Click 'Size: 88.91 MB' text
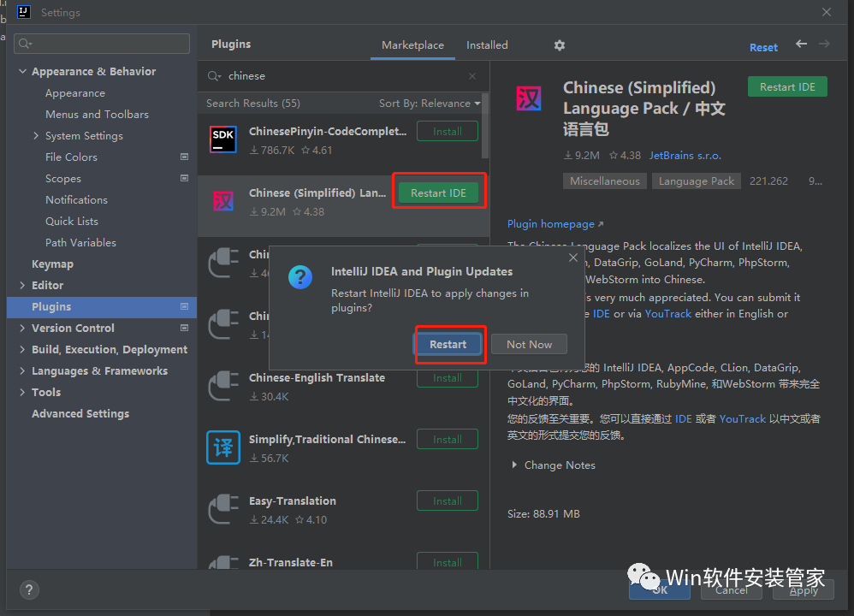 tap(543, 513)
